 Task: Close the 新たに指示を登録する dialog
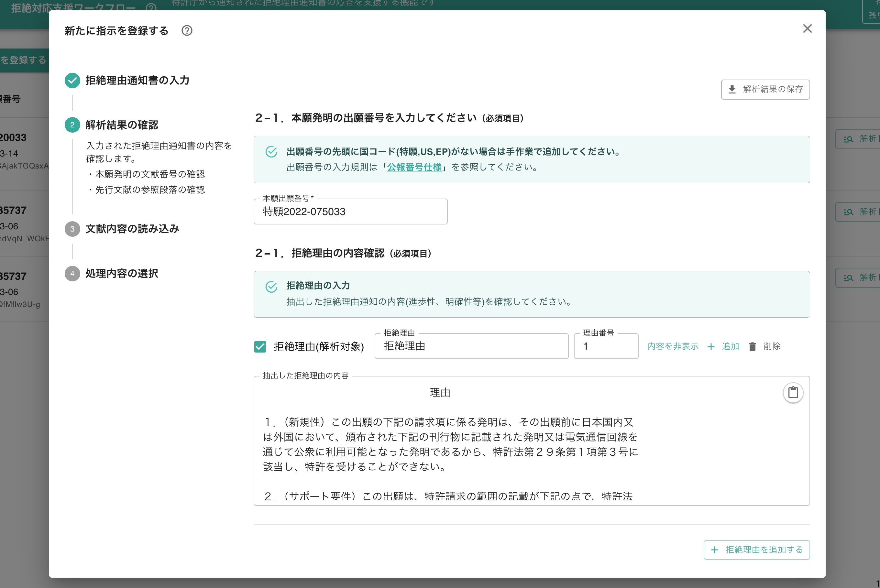[807, 29]
